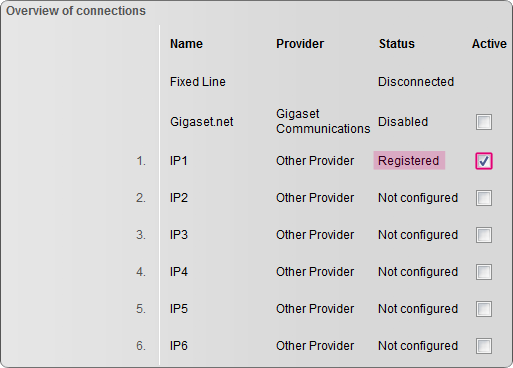Click the Disabled status of Gigaset.net

(403, 122)
